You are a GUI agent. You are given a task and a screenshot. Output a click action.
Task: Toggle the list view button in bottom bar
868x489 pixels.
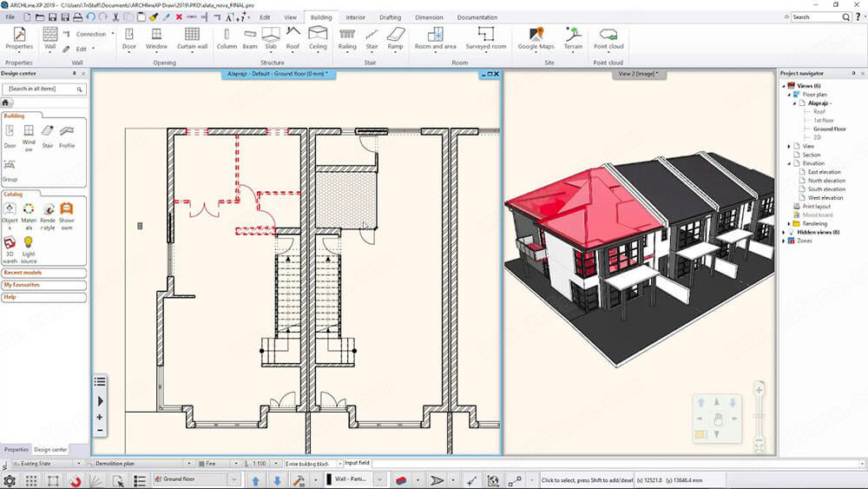[x=140, y=480]
